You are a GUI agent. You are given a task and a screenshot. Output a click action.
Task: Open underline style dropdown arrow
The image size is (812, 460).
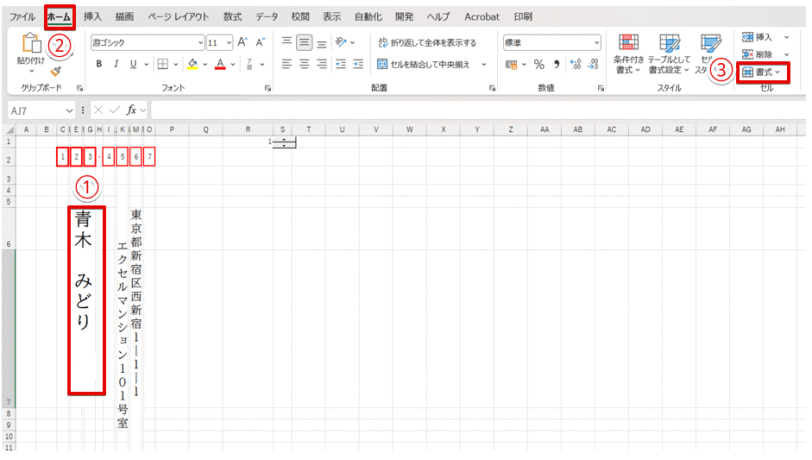[x=147, y=64]
